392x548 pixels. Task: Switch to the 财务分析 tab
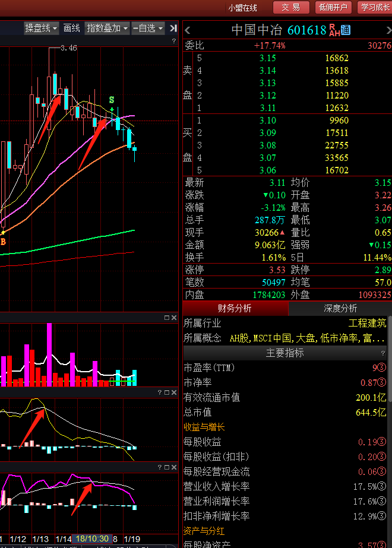click(235, 308)
